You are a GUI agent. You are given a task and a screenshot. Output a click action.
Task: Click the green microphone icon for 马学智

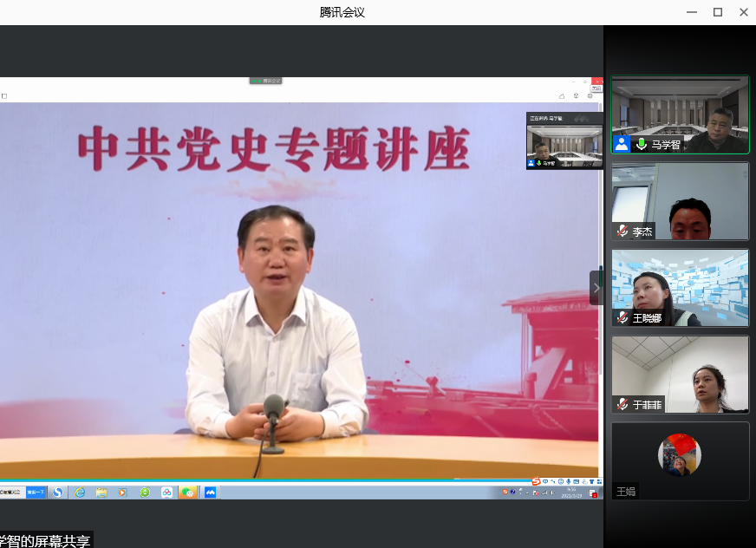click(642, 144)
